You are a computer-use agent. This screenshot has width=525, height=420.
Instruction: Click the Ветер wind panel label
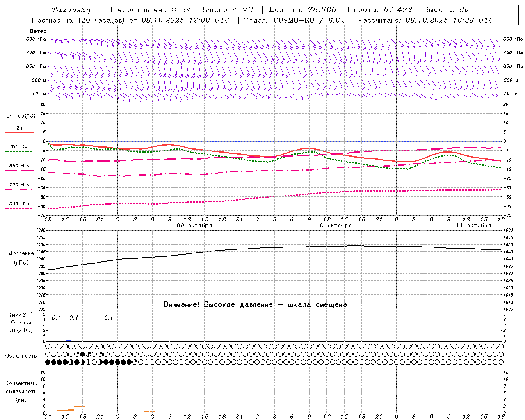(38, 31)
